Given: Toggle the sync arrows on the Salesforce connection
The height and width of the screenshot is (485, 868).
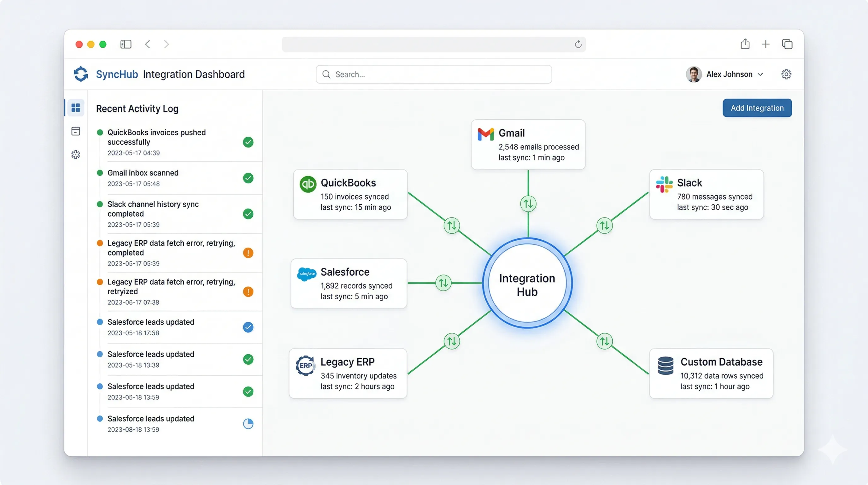Looking at the screenshot, I should [x=443, y=283].
